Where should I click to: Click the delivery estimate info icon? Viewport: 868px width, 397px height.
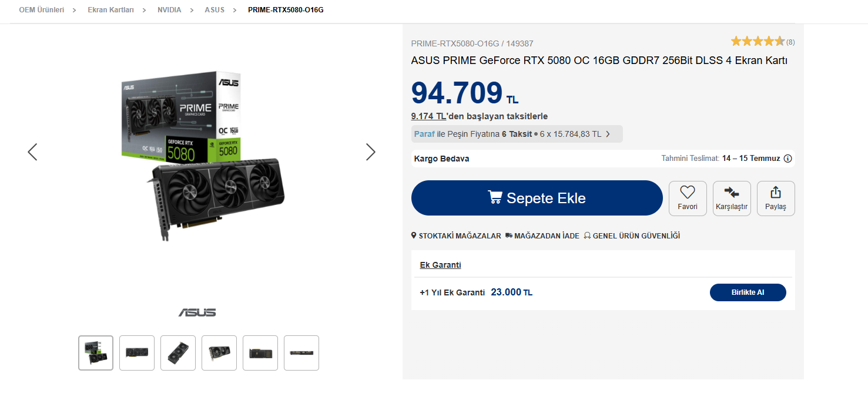(788, 159)
